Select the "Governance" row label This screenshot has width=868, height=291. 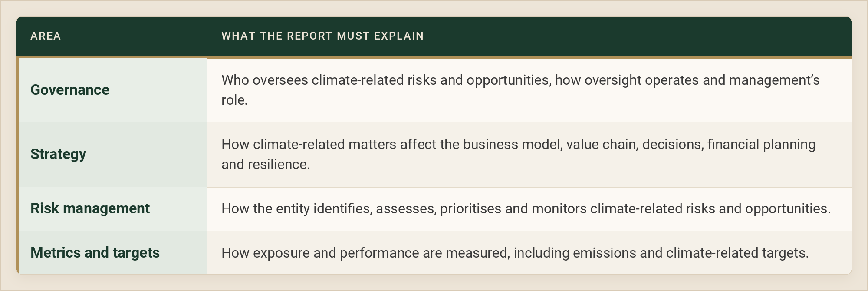pyautogui.click(x=70, y=90)
